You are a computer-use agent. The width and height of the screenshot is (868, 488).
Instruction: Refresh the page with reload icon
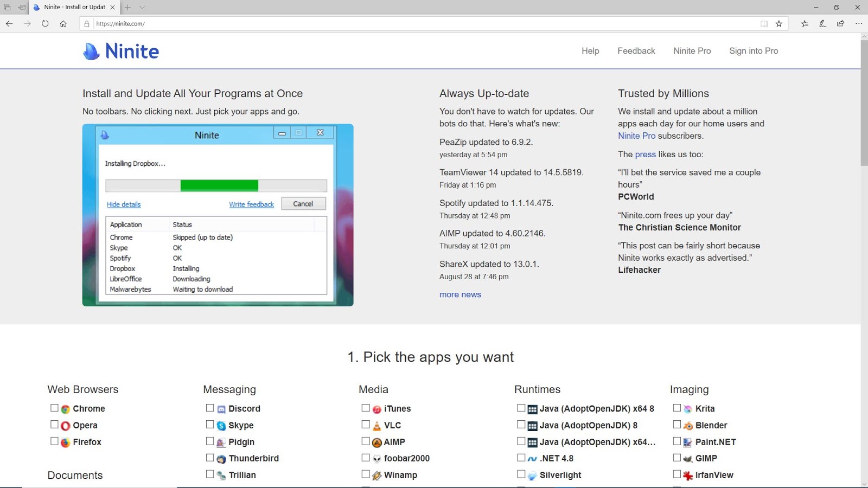pos(45,23)
